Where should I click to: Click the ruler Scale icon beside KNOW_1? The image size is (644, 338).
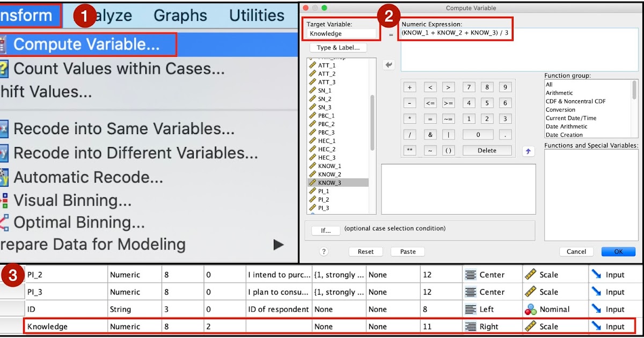coord(312,166)
